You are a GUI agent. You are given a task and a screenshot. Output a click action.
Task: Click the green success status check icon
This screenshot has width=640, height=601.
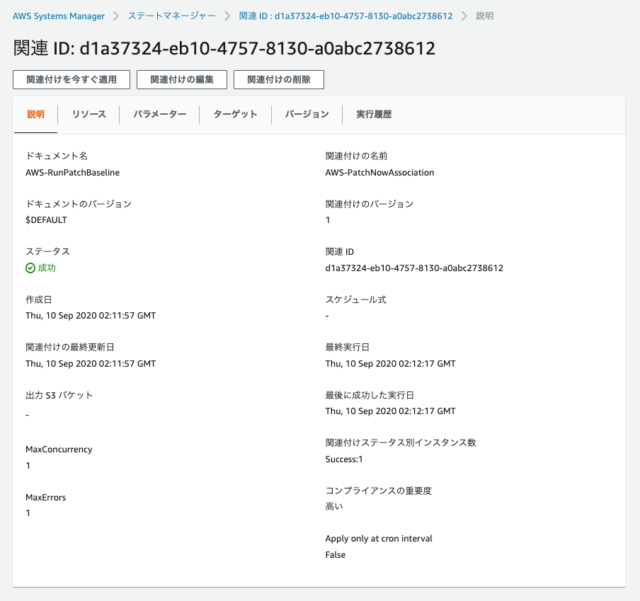(30, 268)
